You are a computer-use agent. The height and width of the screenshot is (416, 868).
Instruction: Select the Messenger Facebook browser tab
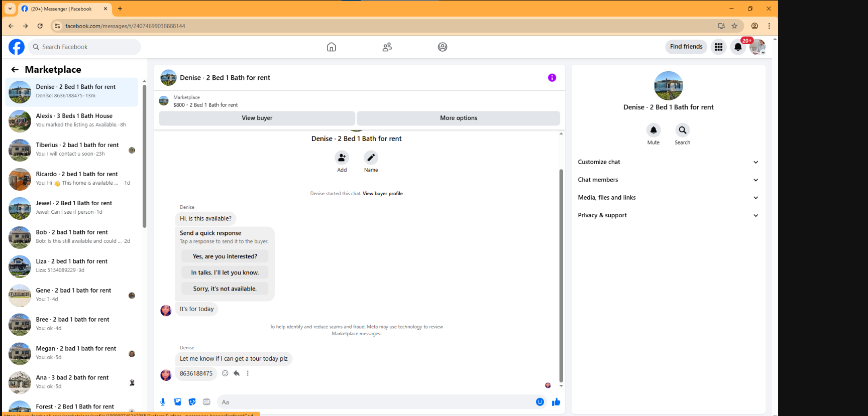(x=64, y=9)
